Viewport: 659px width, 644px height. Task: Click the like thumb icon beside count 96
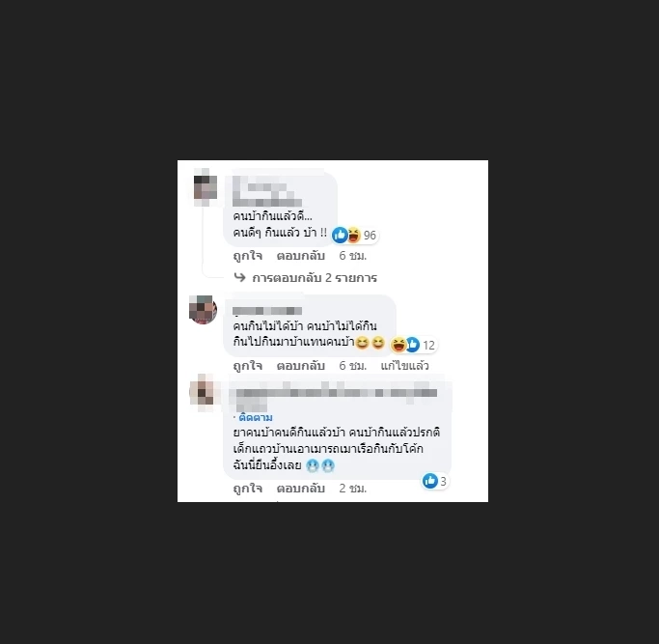point(340,236)
